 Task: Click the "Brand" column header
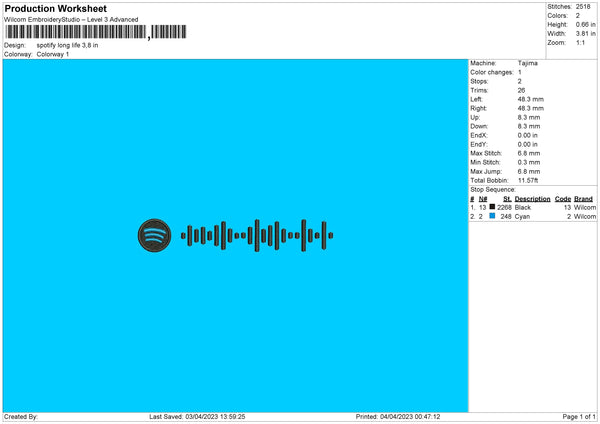pos(584,199)
